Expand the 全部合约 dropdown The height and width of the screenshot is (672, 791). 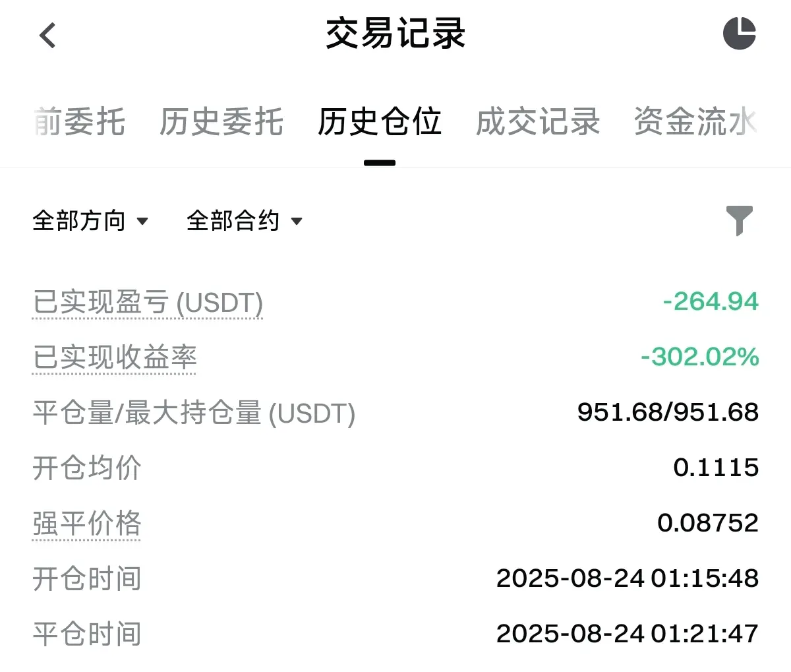pyautogui.click(x=245, y=221)
